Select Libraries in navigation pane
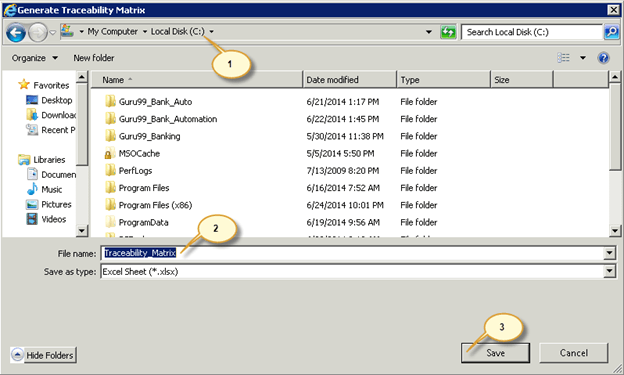 pos(49,160)
